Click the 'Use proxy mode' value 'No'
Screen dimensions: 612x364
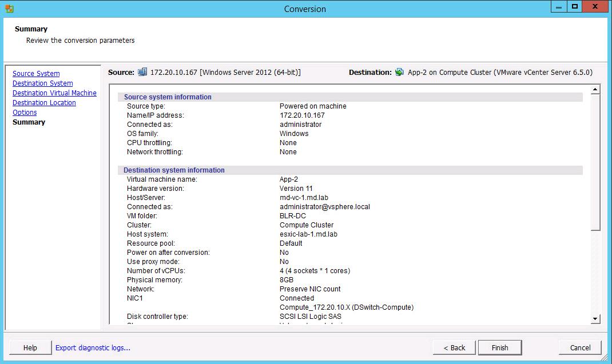[284, 261]
